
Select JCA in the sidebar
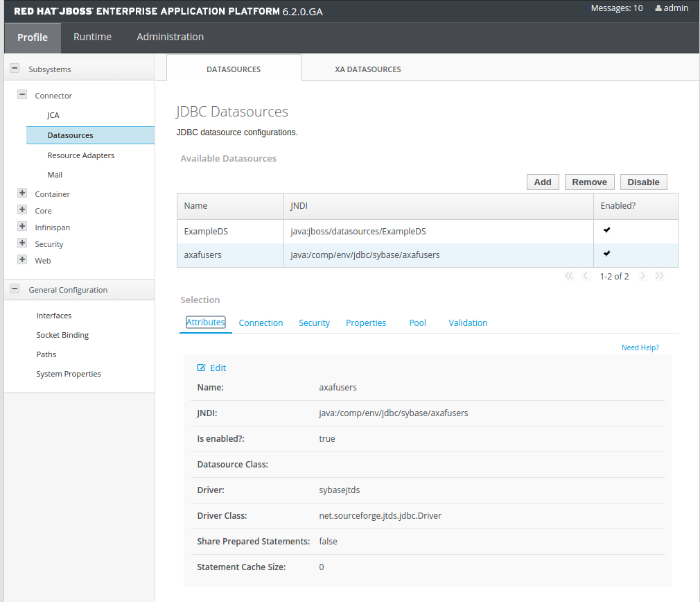(x=53, y=115)
